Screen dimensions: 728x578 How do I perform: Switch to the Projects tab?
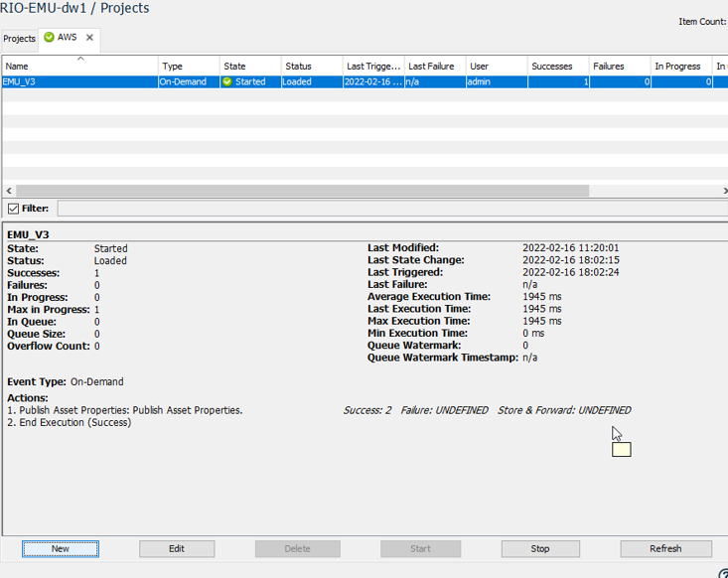click(19, 39)
